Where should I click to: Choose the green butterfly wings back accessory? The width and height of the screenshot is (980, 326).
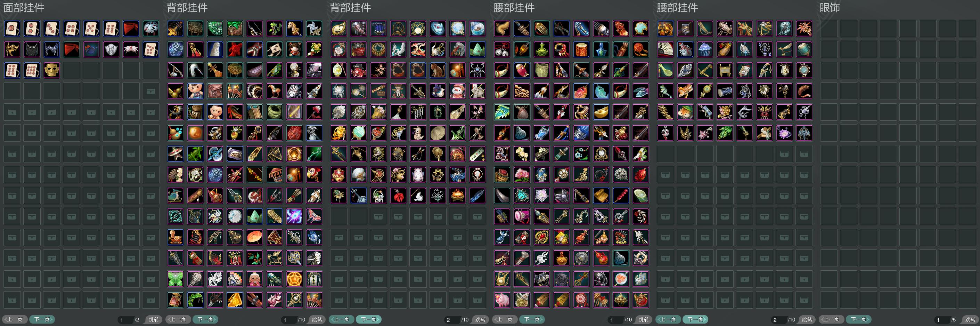click(175, 279)
